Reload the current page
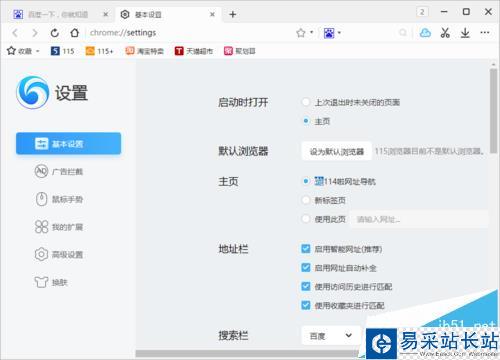The image size is (500, 360). [55, 33]
